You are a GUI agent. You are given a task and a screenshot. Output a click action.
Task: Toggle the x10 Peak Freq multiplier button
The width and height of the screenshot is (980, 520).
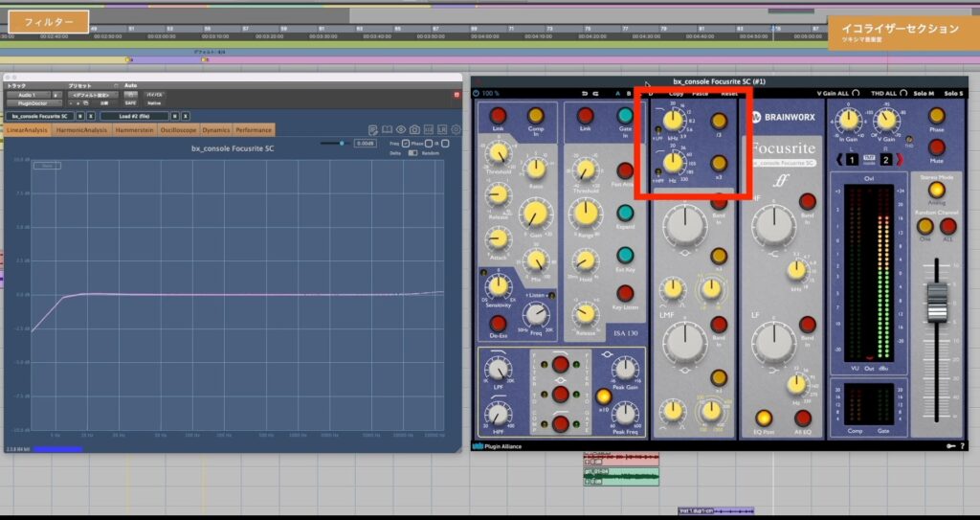[603, 396]
